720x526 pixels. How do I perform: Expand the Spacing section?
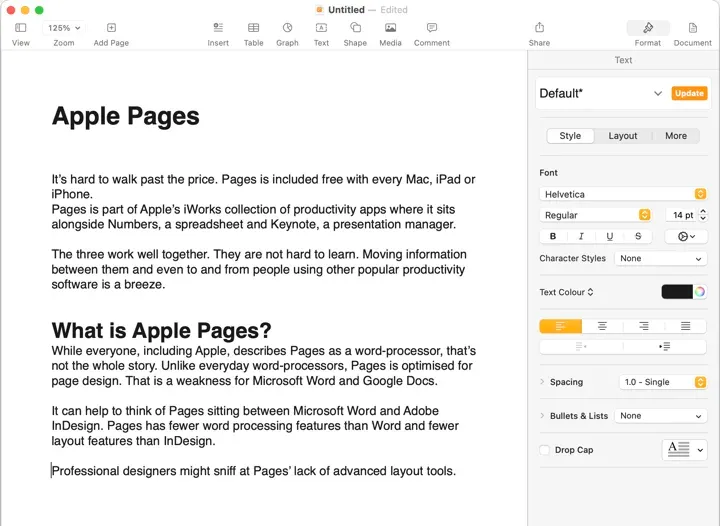(542, 381)
